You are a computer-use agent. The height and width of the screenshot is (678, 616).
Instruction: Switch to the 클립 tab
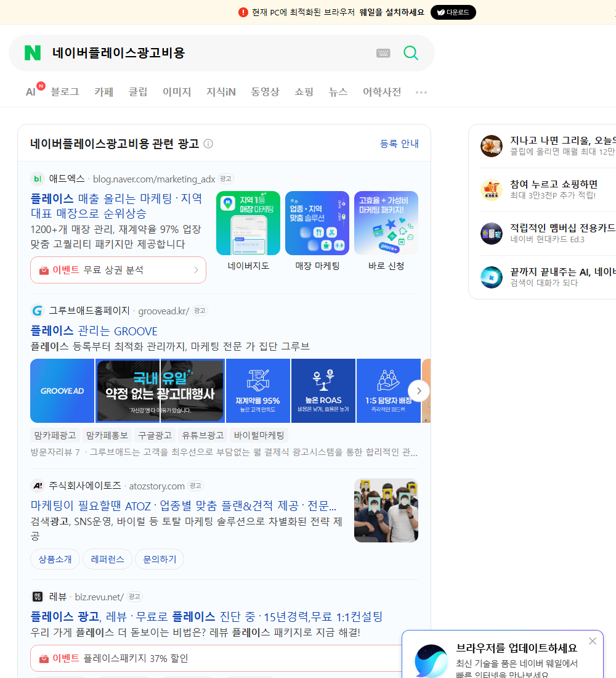(138, 92)
